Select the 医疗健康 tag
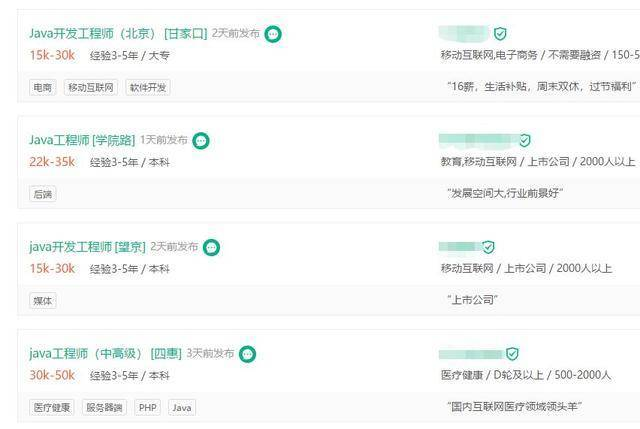The height and width of the screenshot is (429, 640). click(x=52, y=407)
